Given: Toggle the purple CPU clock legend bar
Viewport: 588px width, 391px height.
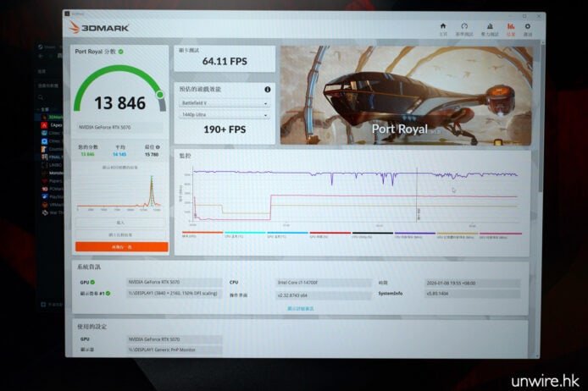Looking at the screenshot, I should [x=415, y=233].
